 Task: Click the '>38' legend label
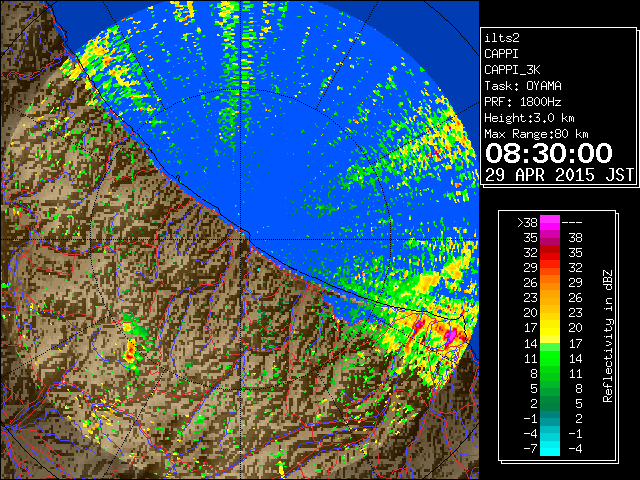tap(527, 222)
